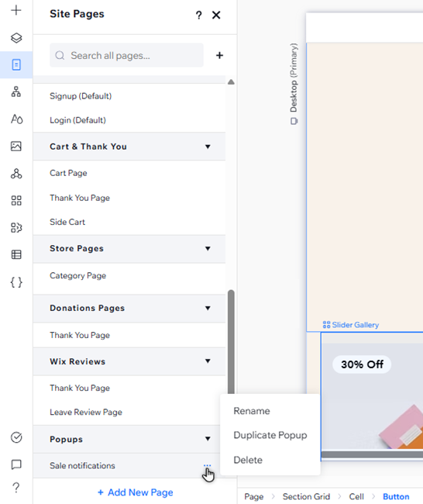423x504 pixels.
Task: Open the four squares Apps icon
Action: [x=16, y=201]
